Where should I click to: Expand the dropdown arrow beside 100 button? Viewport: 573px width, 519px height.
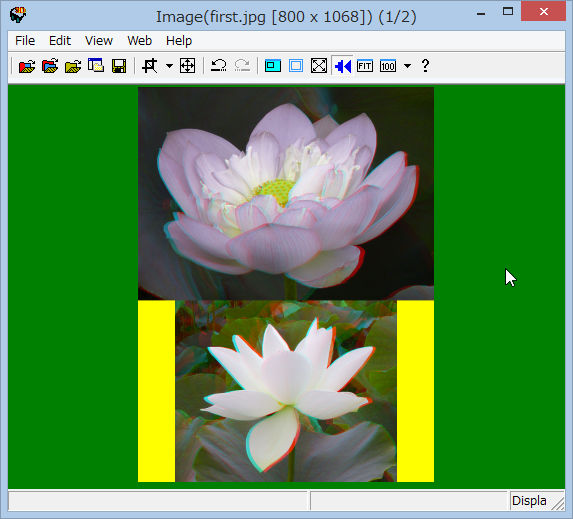(x=407, y=66)
